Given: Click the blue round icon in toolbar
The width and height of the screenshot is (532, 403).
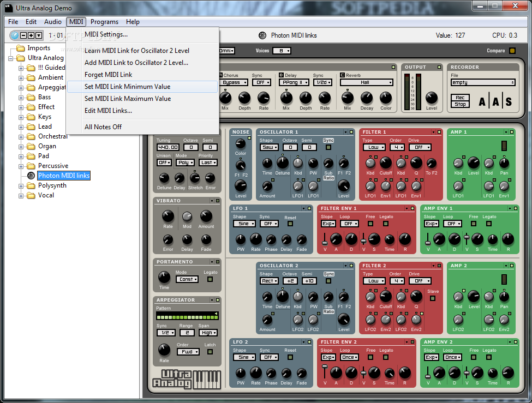Looking at the screenshot, I should click(15, 35).
